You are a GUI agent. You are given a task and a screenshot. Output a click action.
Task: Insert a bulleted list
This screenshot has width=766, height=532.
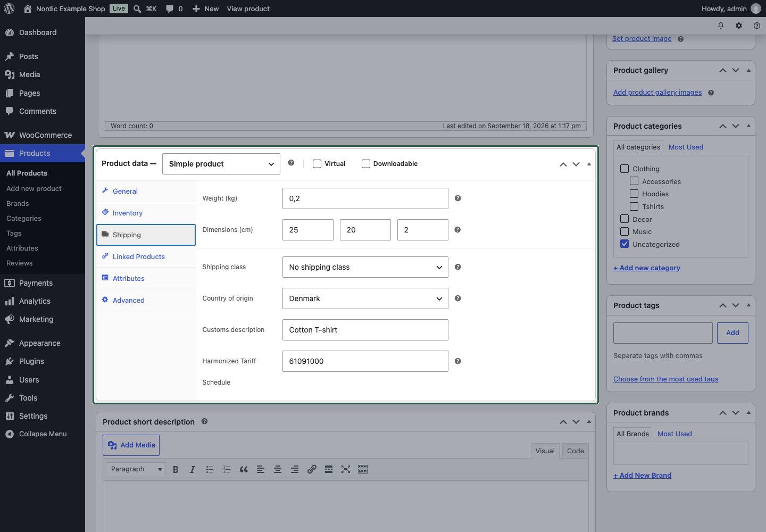coord(210,469)
